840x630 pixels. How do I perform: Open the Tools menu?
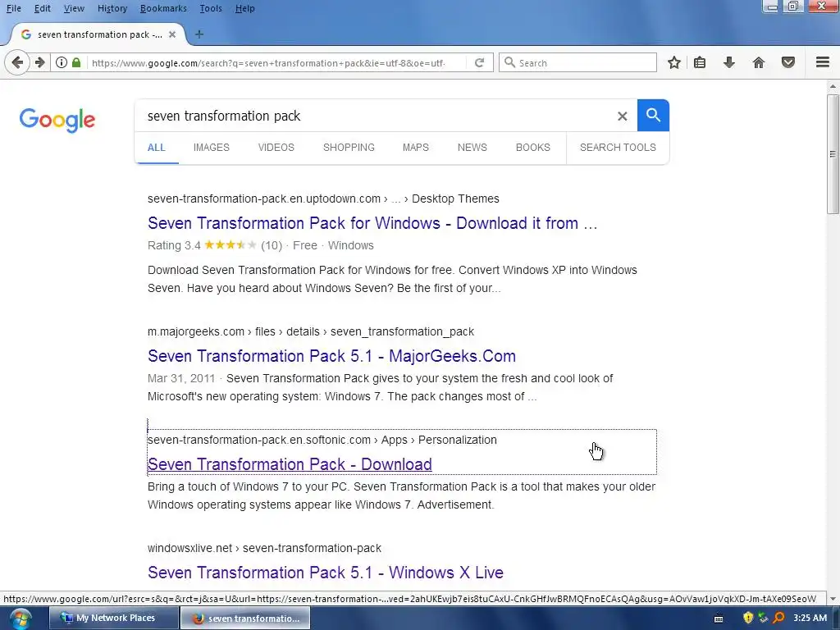pyautogui.click(x=211, y=8)
